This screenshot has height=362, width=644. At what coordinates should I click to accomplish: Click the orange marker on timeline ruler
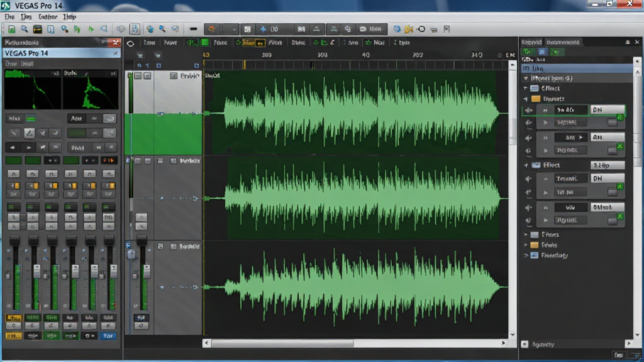245,65
